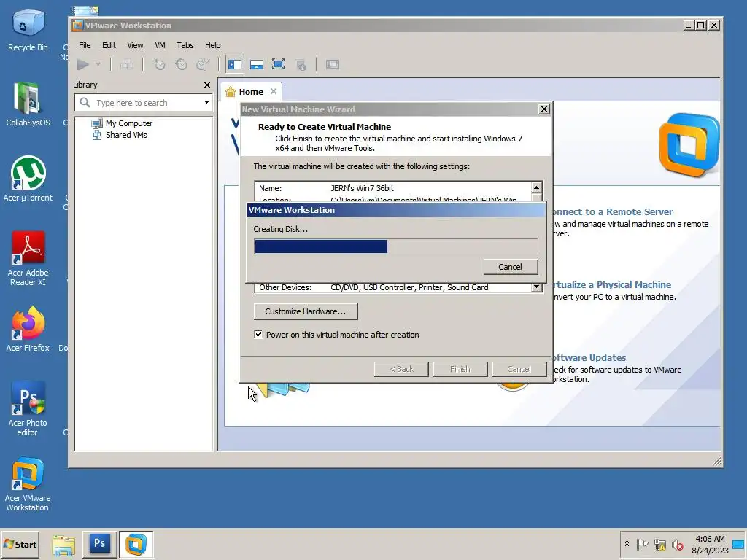Open the VM menu
Image resolution: width=747 pixels, height=560 pixels.
coord(160,45)
